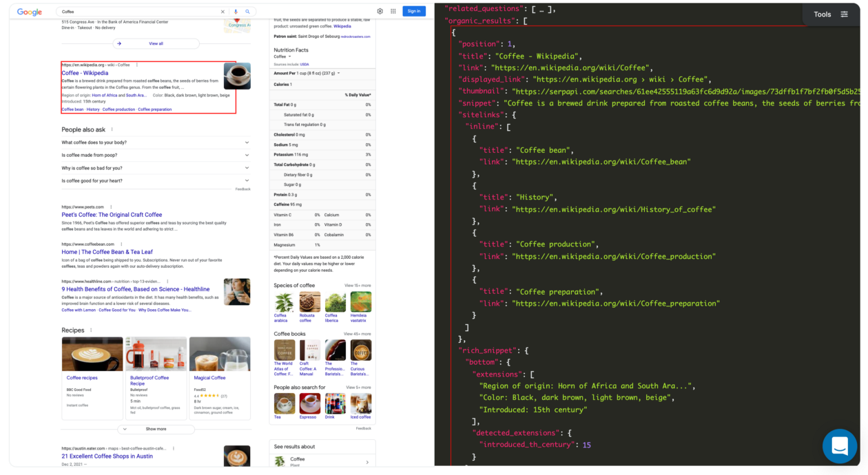Open three-dot menu next to Recipes heading
Viewport: 868px width, 475px height.
[x=91, y=330]
